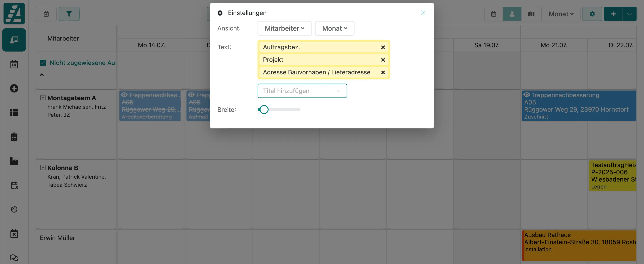Enable the calendar view toggle in the view switcher
The image size is (644, 264).
493,14
